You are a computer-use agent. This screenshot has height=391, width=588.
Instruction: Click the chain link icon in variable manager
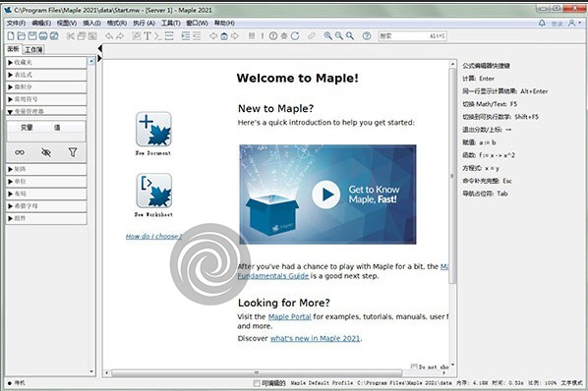(x=20, y=152)
